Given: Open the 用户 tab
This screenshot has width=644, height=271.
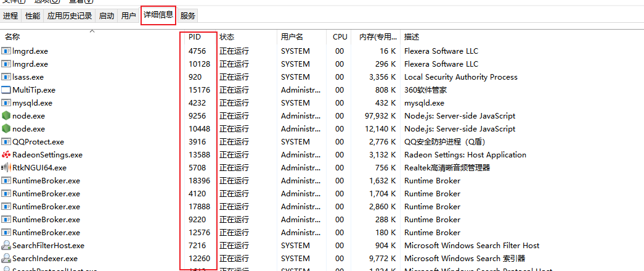Looking at the screenshot, I should pos(129,16).
